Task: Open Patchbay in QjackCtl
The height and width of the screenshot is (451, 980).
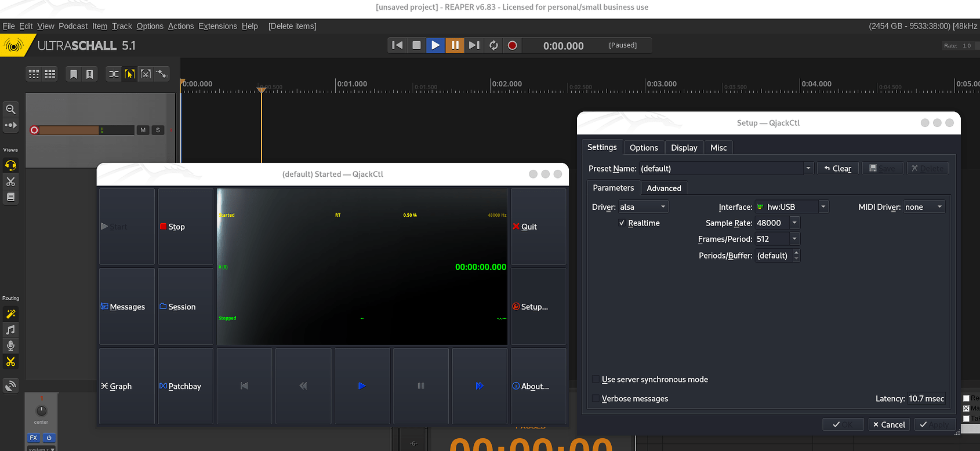Action: [x=186, y=386]
